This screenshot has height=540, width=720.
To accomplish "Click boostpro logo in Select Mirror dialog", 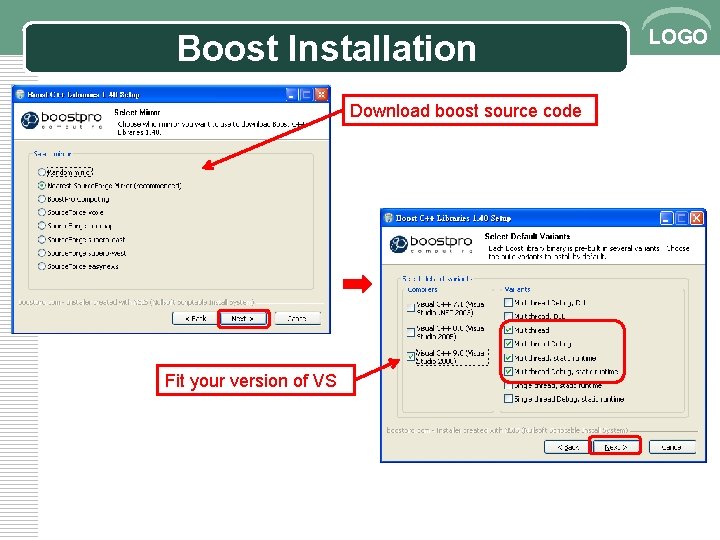I will click(61, 120).
